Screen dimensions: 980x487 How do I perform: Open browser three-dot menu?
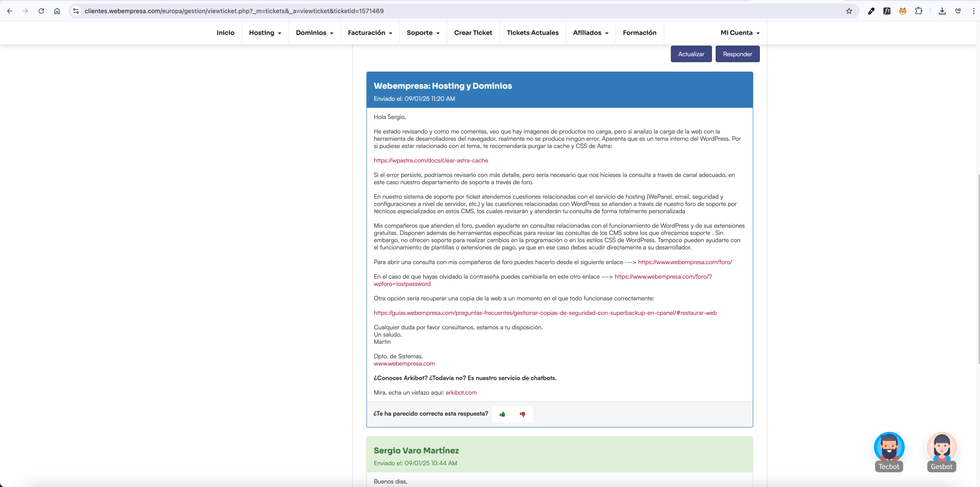[x=974, y=11]
